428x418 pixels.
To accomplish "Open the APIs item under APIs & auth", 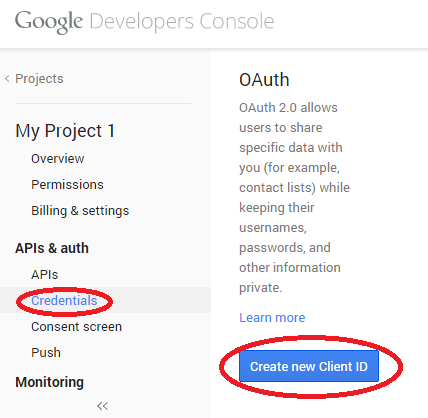I will pyautogui.click(x=45, y=275).
